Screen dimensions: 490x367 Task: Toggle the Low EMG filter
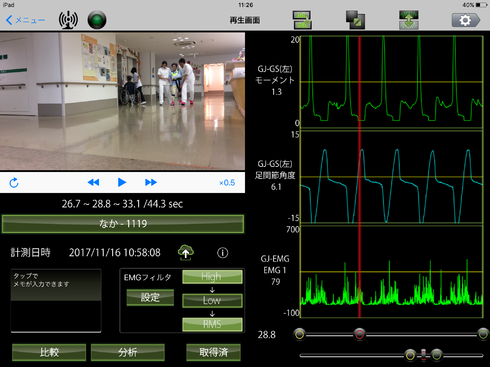(212, 300)
